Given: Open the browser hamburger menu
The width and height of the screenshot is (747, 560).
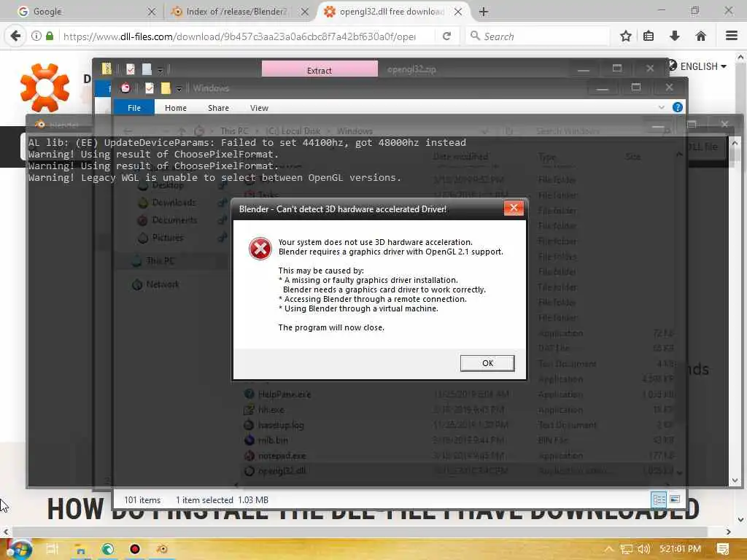Looking at the screenshot, I should (732, 36).
